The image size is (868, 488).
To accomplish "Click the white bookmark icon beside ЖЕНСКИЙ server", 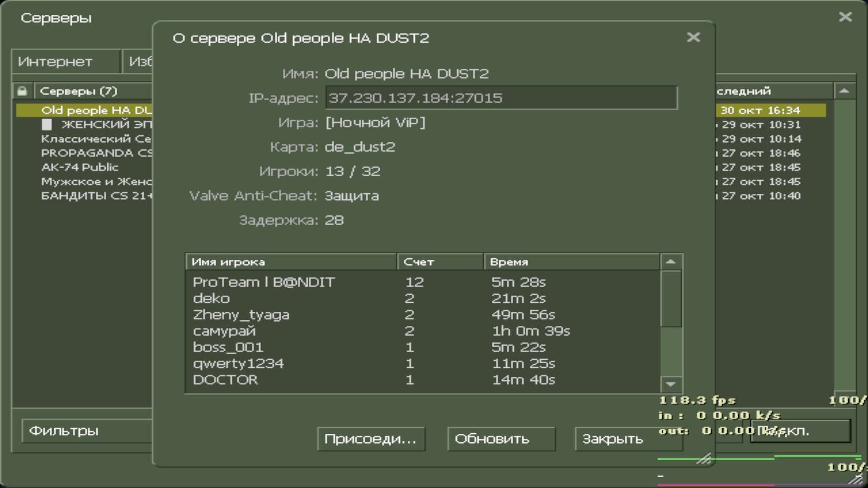I will coord(47,124).
